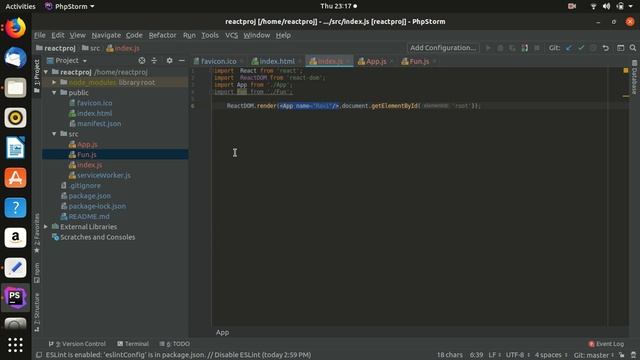Open the text editor dock icon
Viewport: 640px width, 360px height.
(x=16, y=268)
